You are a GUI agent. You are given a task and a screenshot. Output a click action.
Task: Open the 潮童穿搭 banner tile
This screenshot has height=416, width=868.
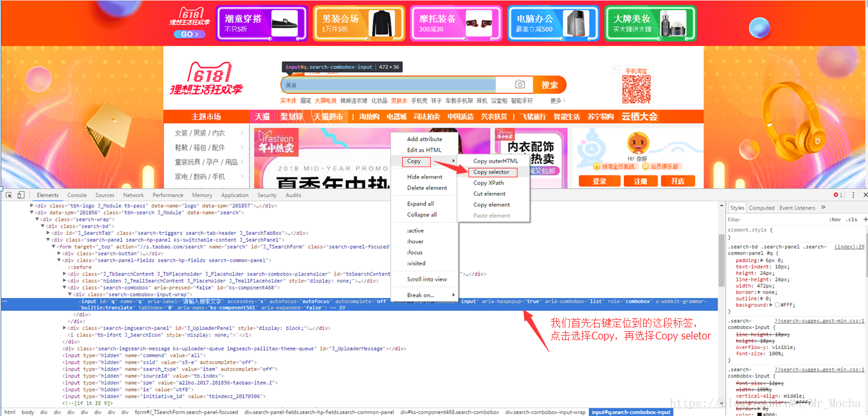(x=262, y=24)
